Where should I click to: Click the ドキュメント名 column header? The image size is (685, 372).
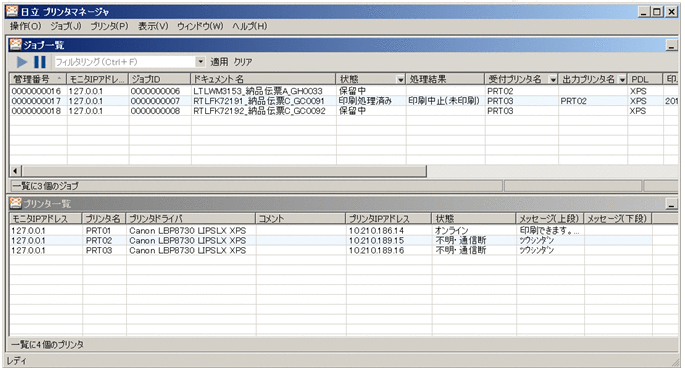263,79
